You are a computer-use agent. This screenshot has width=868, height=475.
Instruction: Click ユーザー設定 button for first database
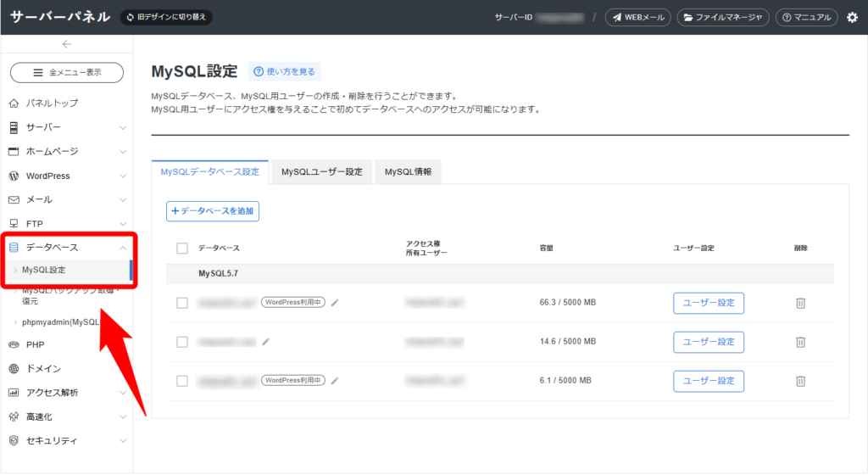point(709,303)
